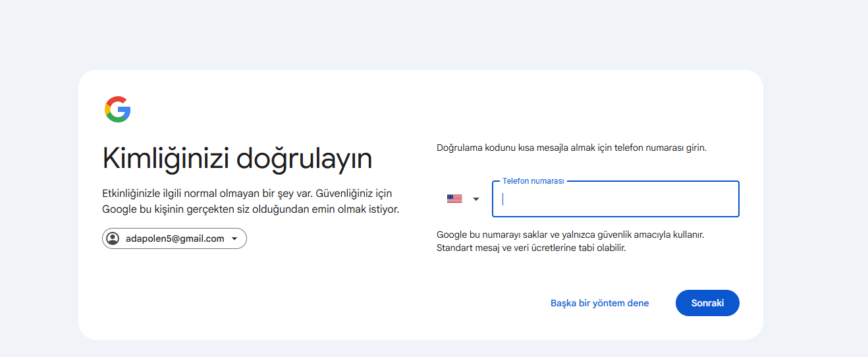Click the Başka bir yöntem dene link
Image resolution: width=868 pixels, height=357 pixels.
tap(600, 303)
